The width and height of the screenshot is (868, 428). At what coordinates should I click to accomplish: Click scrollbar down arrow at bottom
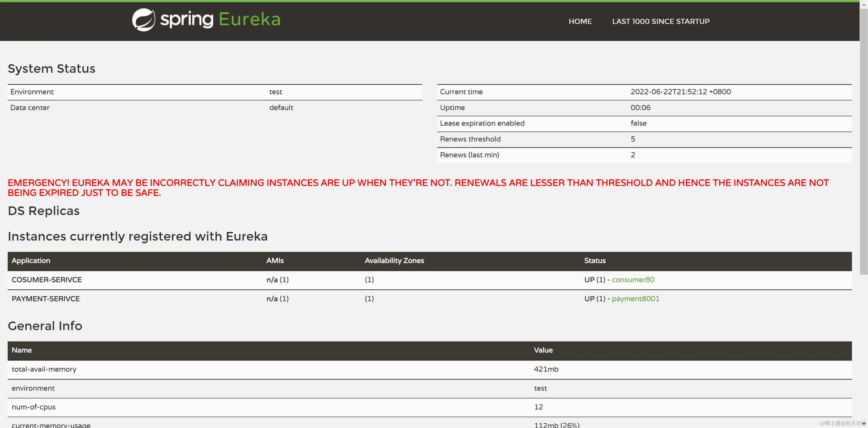click(x=864, y=423)
